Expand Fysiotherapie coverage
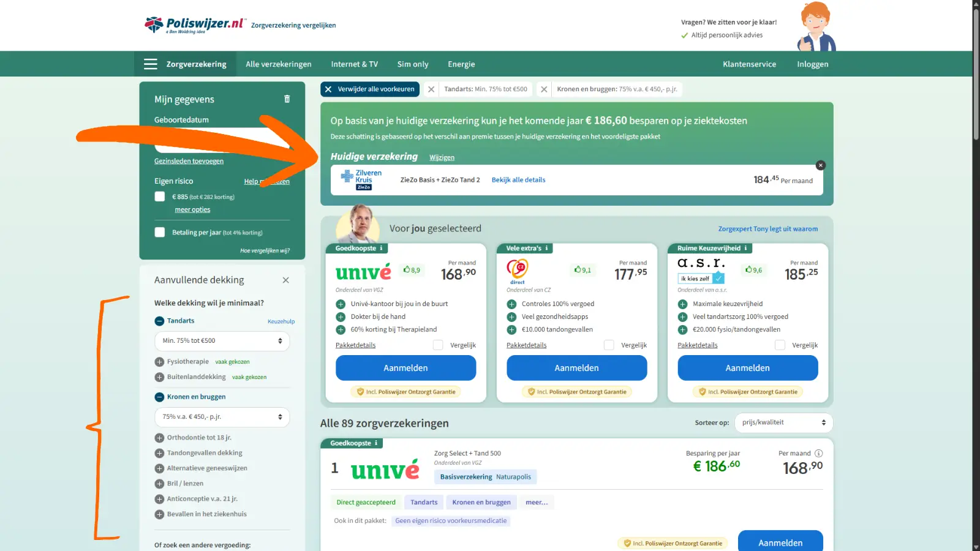 click(159, 362)
